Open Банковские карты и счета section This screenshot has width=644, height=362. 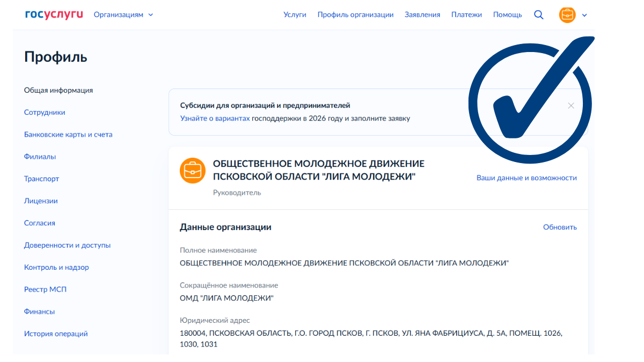point(68,135)
